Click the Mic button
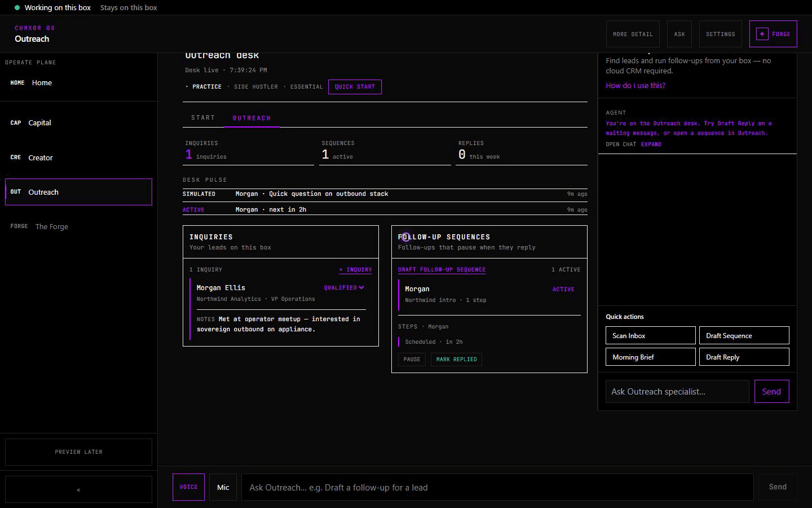 coord(223,487)
